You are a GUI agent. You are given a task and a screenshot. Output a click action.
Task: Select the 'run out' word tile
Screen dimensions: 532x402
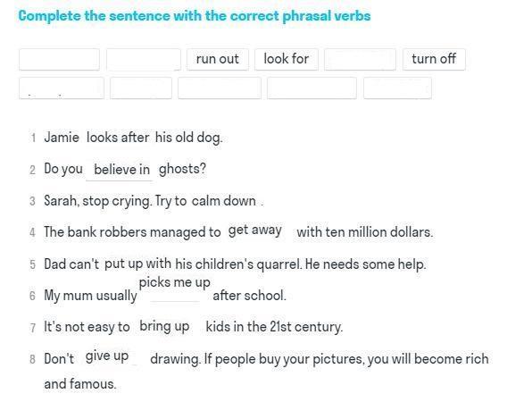click(x=218, y=60)
